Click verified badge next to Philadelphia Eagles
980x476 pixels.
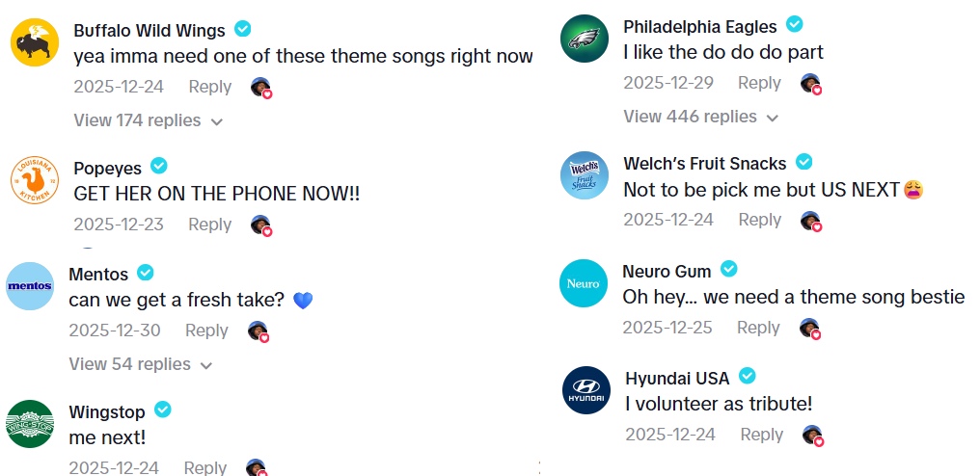point(795,24)
